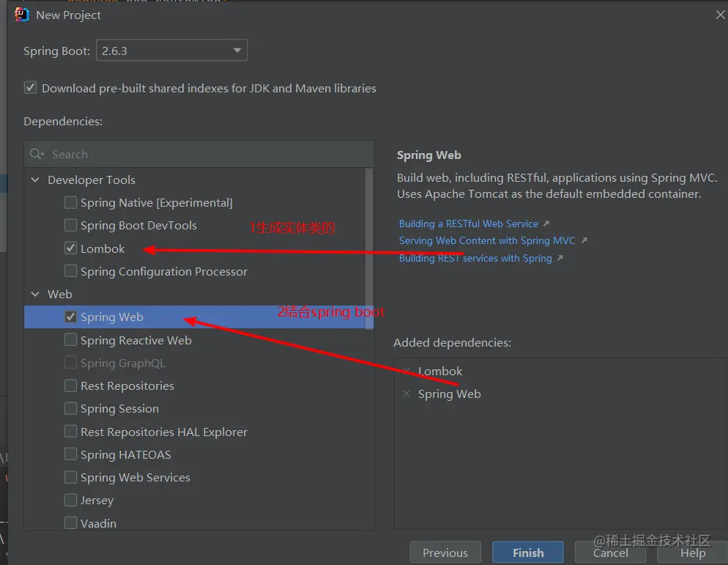
Task: Check Spring Native [Experimental]
Action: click(x=70, y=202)
